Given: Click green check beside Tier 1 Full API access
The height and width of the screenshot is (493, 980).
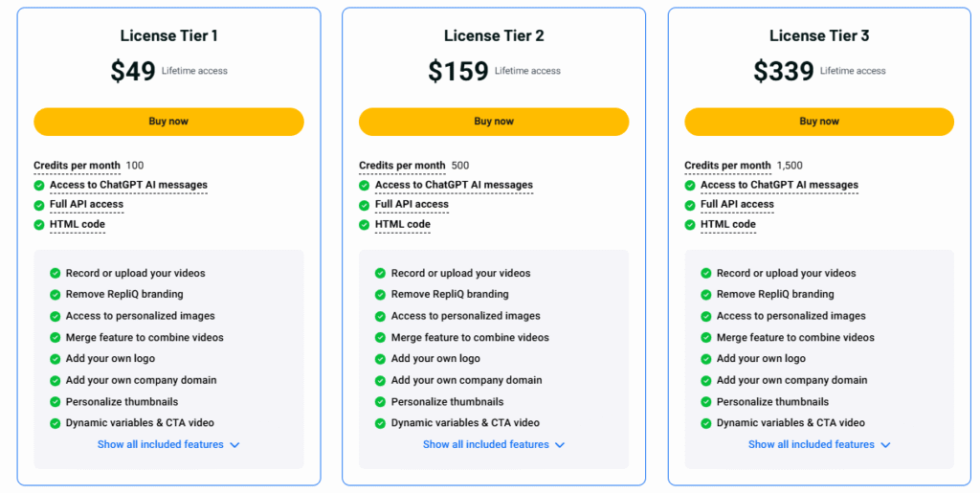Looking at the screenshot, I should pyautogui.click(x=39, y=205).
